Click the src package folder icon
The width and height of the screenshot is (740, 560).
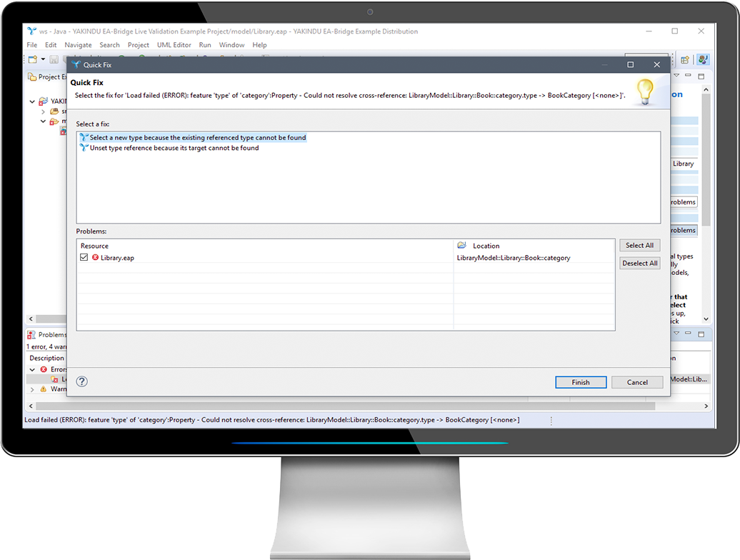(x=54, y=111)
